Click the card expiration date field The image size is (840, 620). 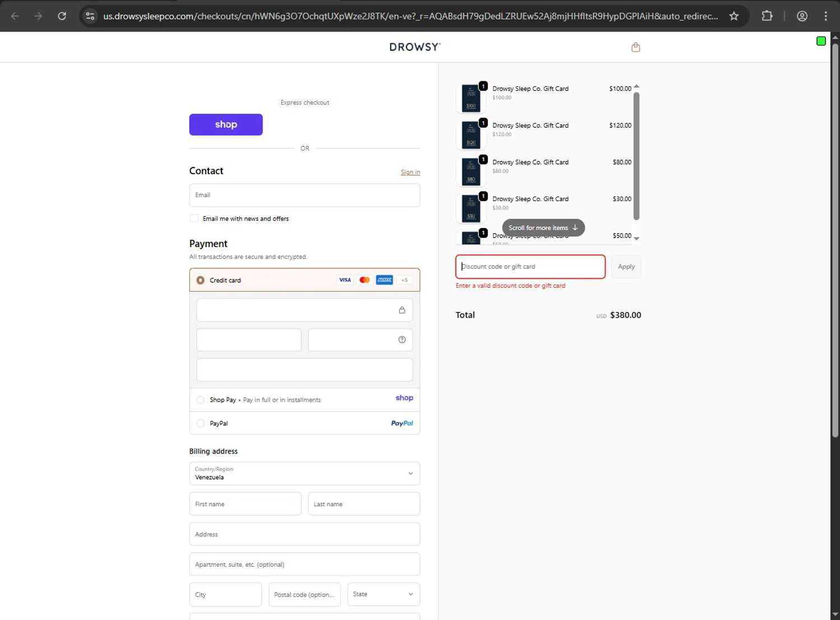click(249, 340)
